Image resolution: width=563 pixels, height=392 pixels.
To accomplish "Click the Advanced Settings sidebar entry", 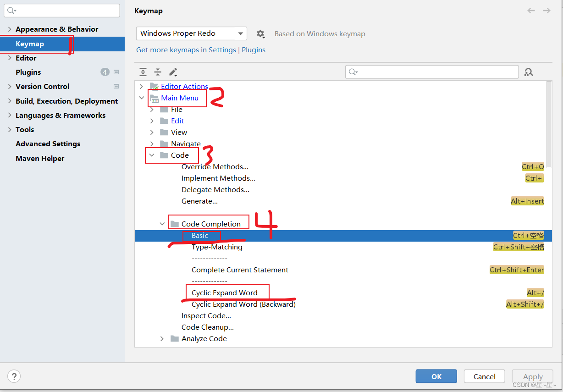I will pos(48,144).
